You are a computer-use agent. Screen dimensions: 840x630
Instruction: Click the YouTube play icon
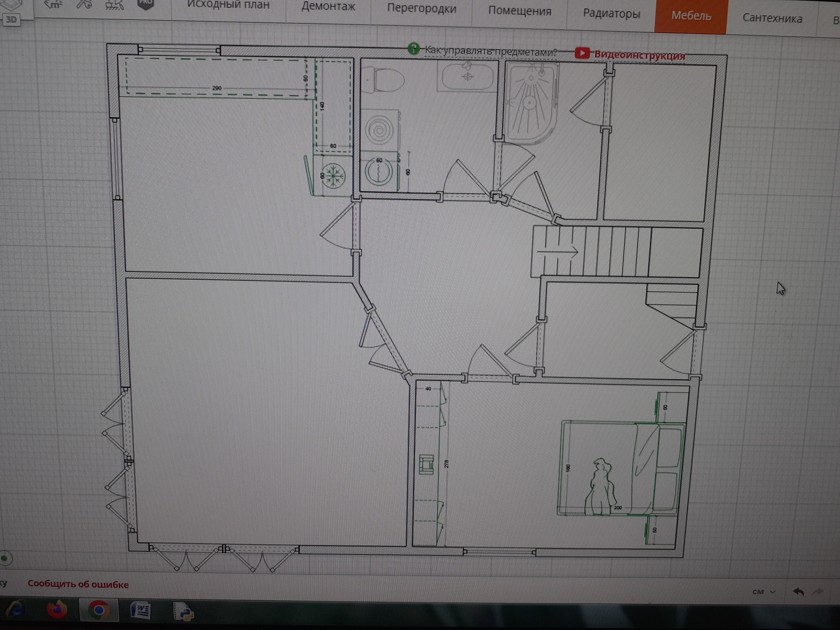(x=582, y=53)
